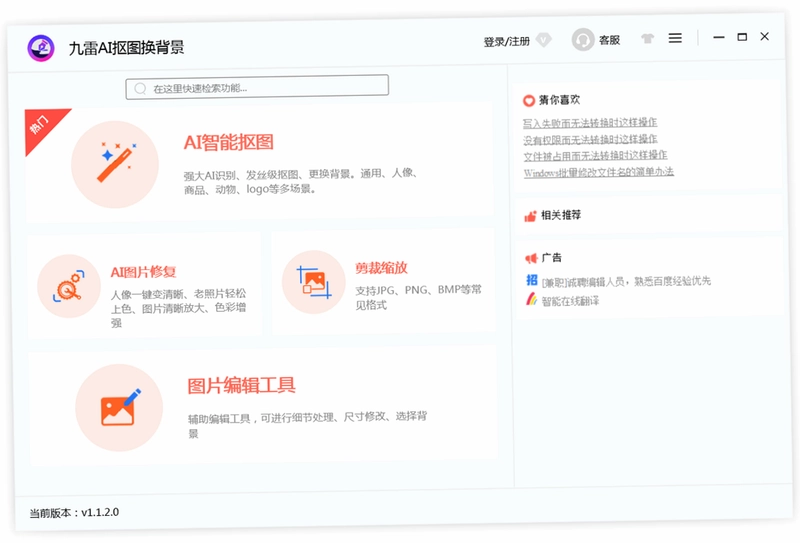Select the AI智能抠图 title
This screenshot has width=800, height=543.
pyautogui.click(x=229, y=142)
